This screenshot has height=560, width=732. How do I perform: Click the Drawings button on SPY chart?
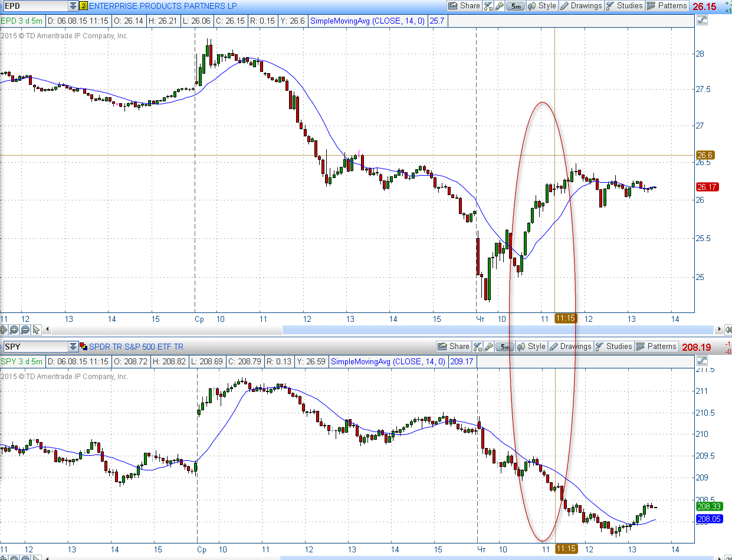[x=570, y=347]
